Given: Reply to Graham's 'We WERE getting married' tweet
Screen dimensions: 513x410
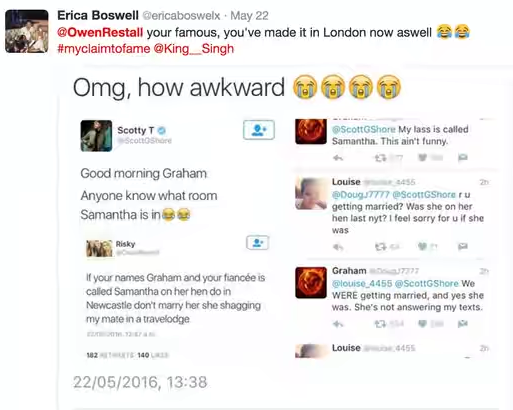Looking at the screenshot, I should 338,324.
